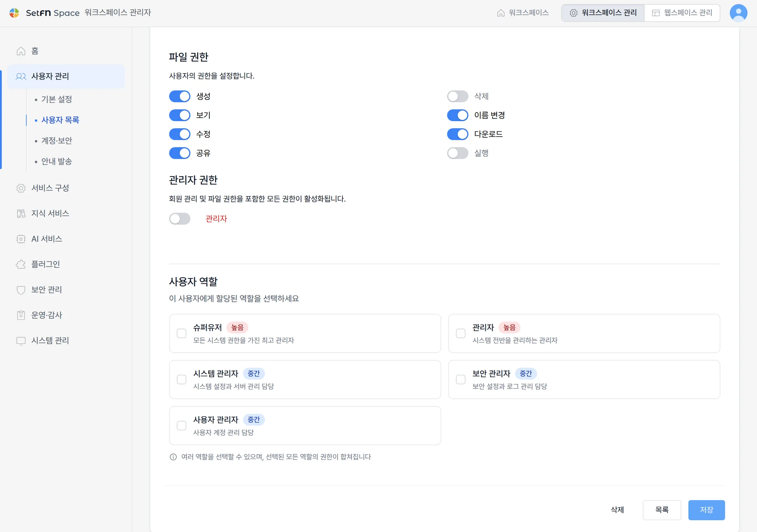Enable the 실행 permission toggle
The image size is (757, 532).
[458, 153]
